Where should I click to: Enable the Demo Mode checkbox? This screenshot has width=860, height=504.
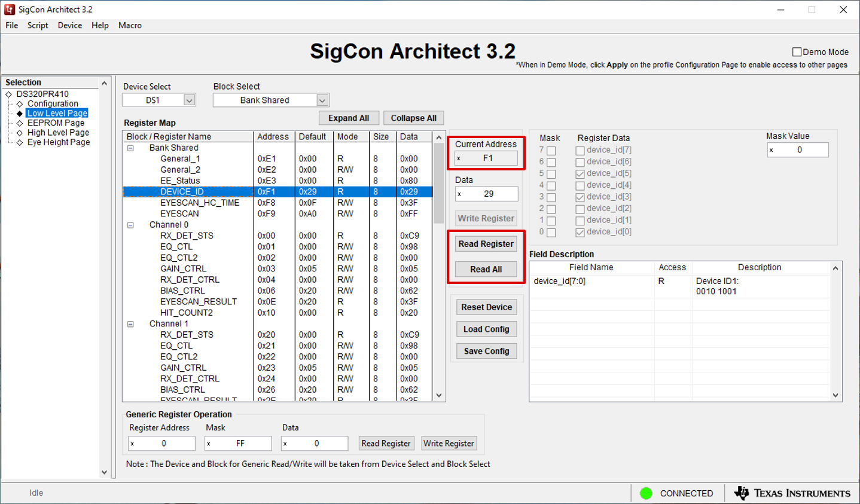[x=797, y=52]
